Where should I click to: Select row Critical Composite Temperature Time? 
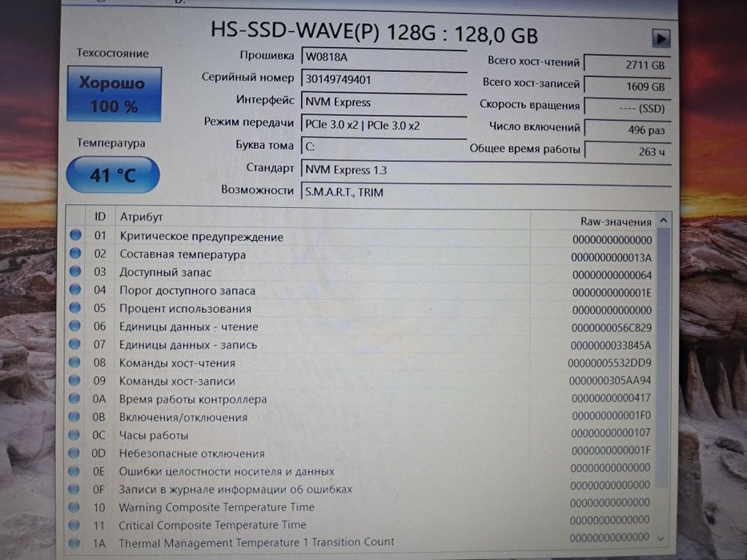click(x=361, y=524)
